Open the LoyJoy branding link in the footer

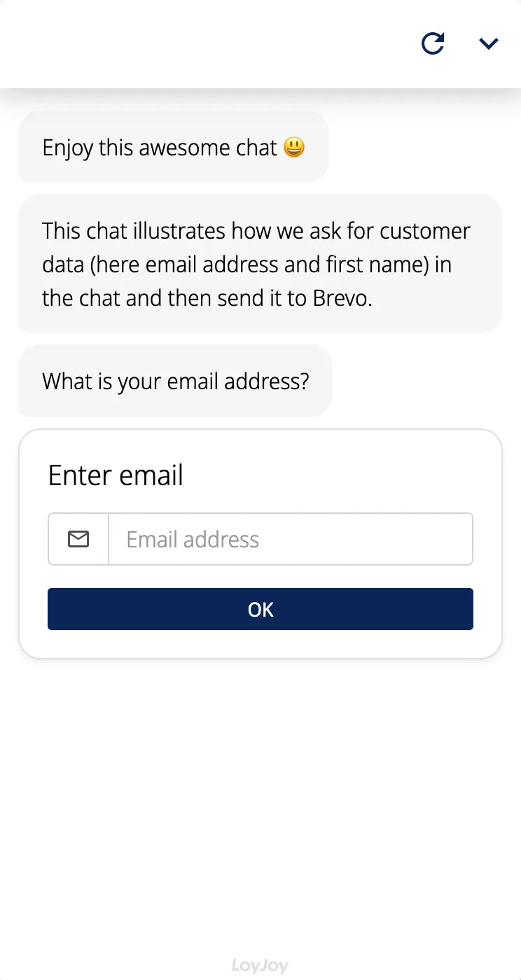pos(260,966)
